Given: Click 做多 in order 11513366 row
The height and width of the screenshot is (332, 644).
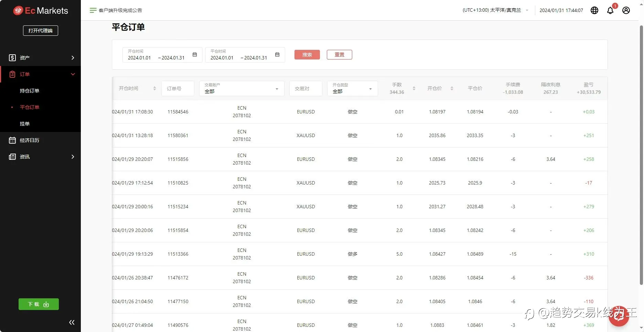Looking at the screenshot, I should [353, 254].
